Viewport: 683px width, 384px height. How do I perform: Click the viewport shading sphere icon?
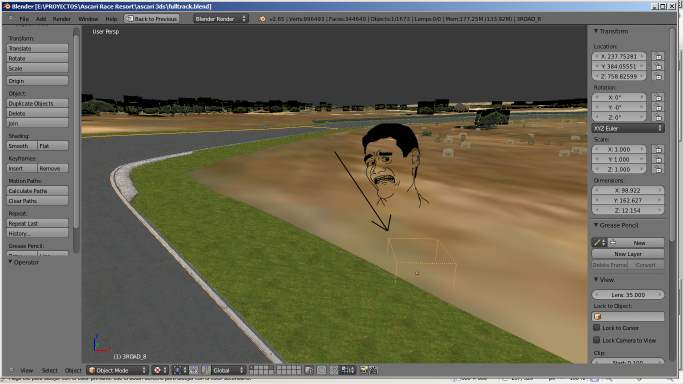point(157,371)
